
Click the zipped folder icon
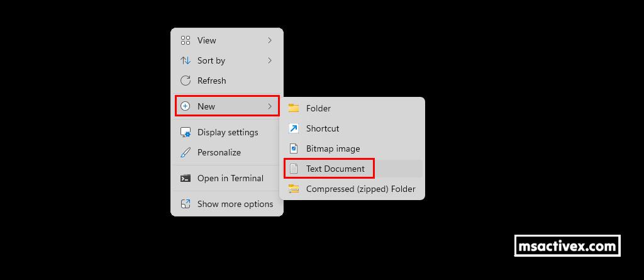coord(294,189)
